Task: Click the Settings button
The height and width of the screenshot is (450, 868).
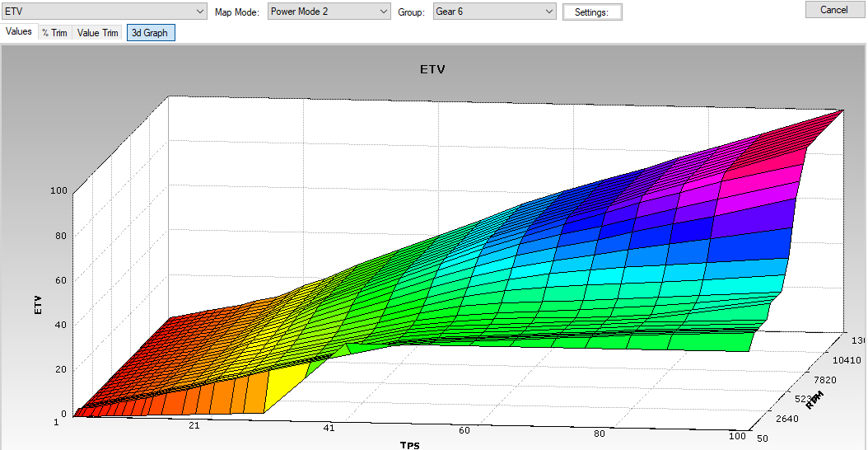Action: coord(591,12)
